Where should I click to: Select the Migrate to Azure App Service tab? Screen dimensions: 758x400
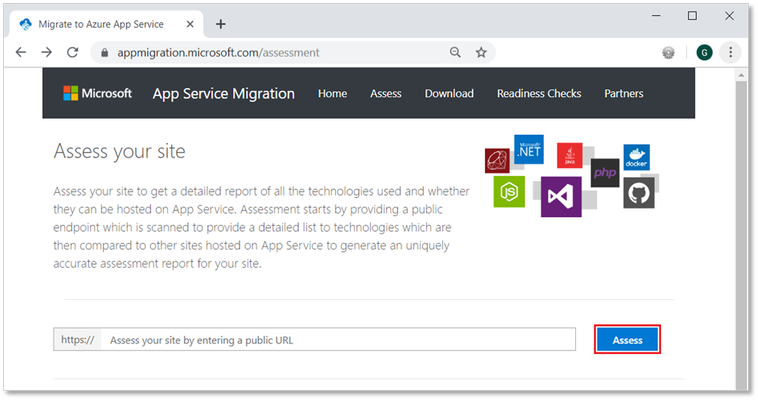tap(106, 24)
